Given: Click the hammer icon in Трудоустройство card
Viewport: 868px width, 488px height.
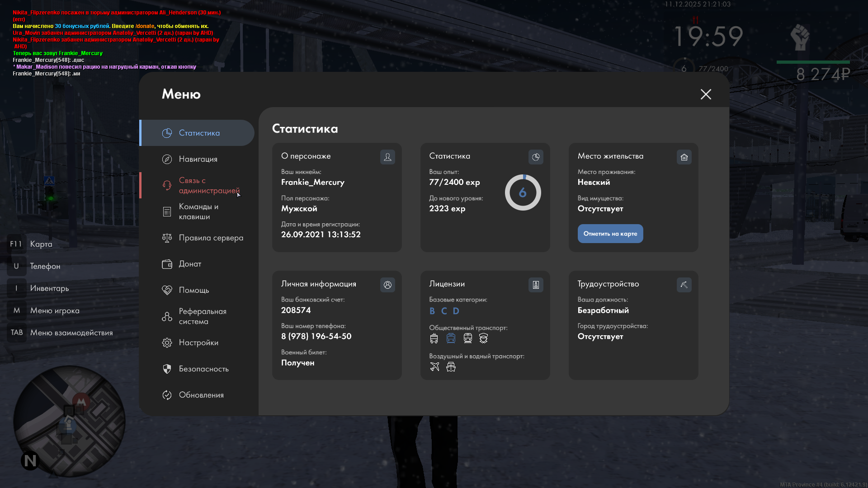Looking at the screenshot, I should pos(684,285).
